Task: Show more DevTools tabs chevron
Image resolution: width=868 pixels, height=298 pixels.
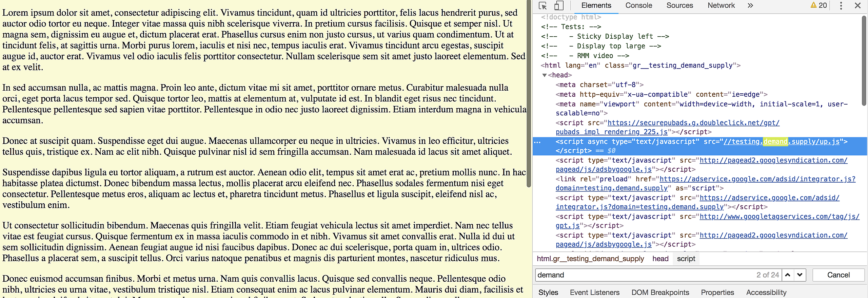Action: click(x=750, y=5)
